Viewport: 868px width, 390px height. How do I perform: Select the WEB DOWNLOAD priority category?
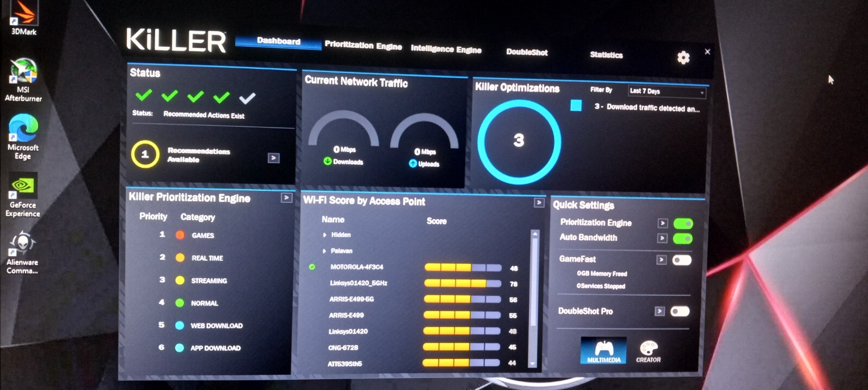(216, 325)
